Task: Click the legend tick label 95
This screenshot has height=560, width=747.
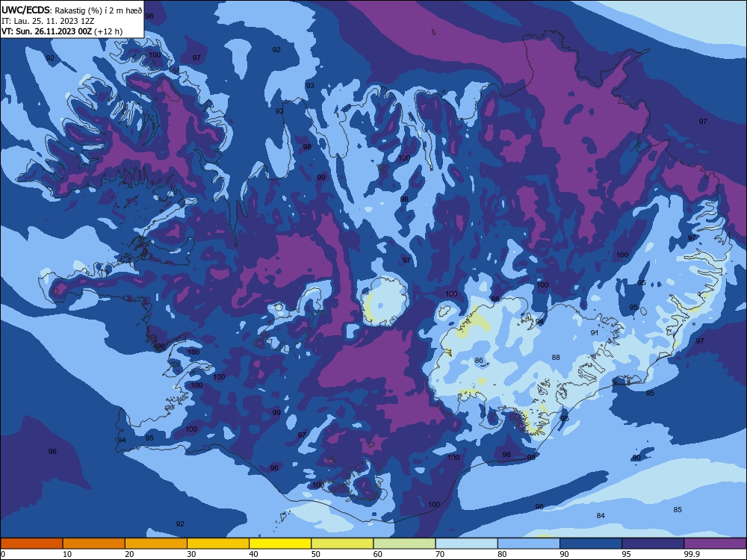Action: coord(627,554)
